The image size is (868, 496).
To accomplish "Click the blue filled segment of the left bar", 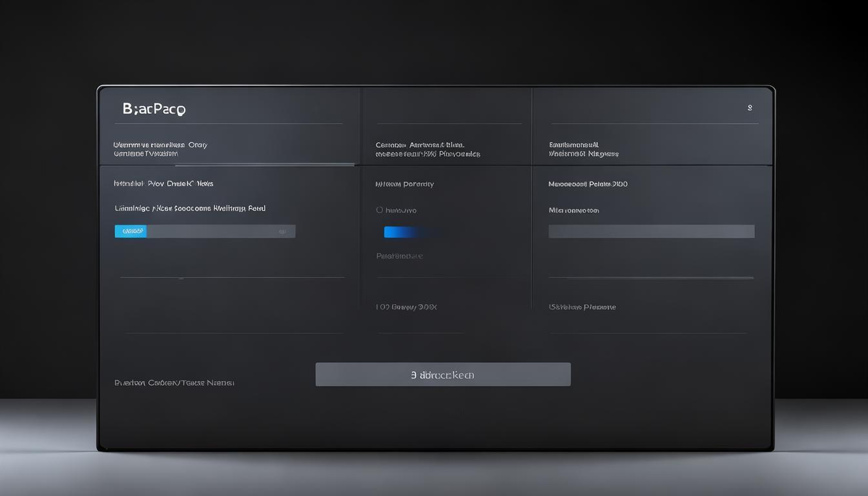I will click(x=130, y=231).
